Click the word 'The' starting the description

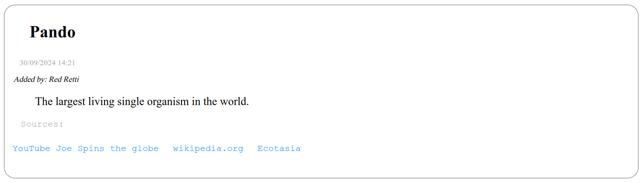coord(44,102)
